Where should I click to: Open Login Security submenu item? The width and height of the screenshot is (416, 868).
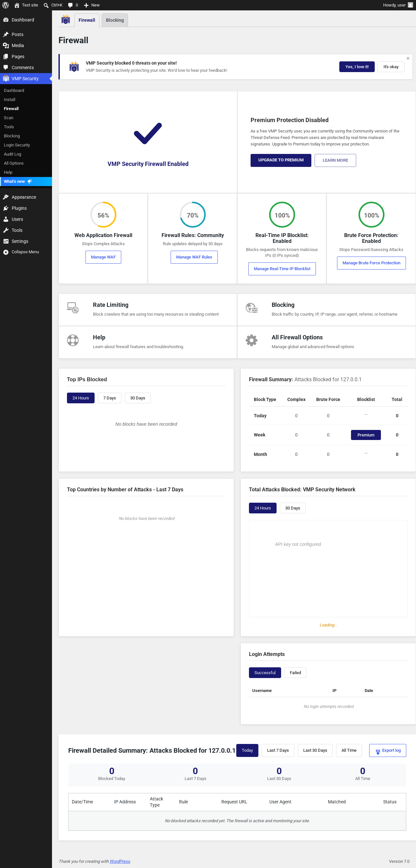click(x=17, y=145)
